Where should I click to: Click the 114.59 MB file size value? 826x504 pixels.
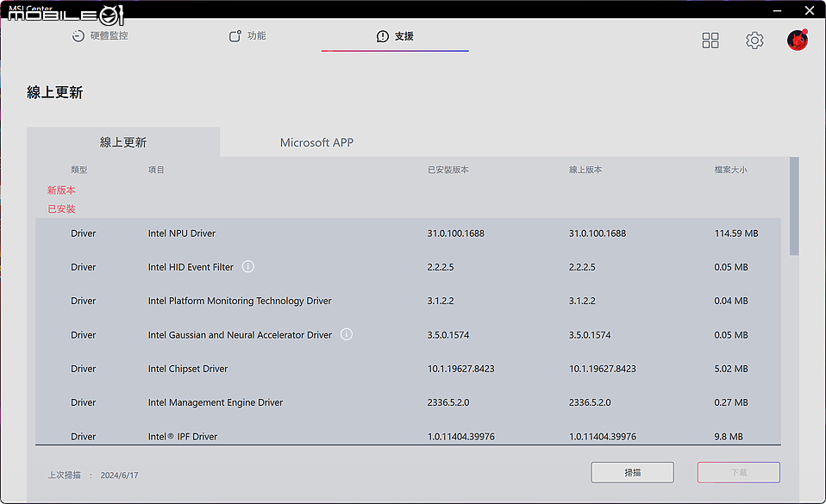(736, 233)
